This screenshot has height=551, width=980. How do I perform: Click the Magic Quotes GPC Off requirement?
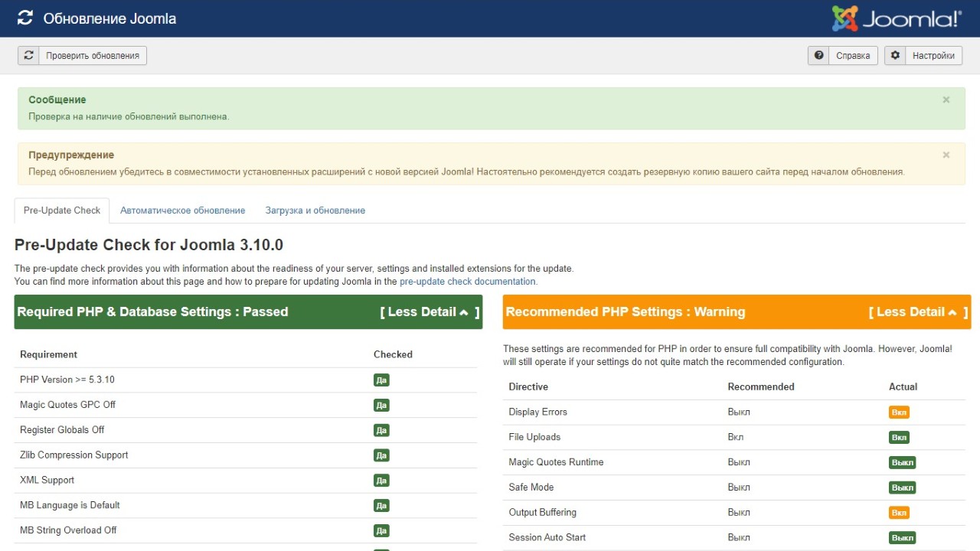coord(68,405)
